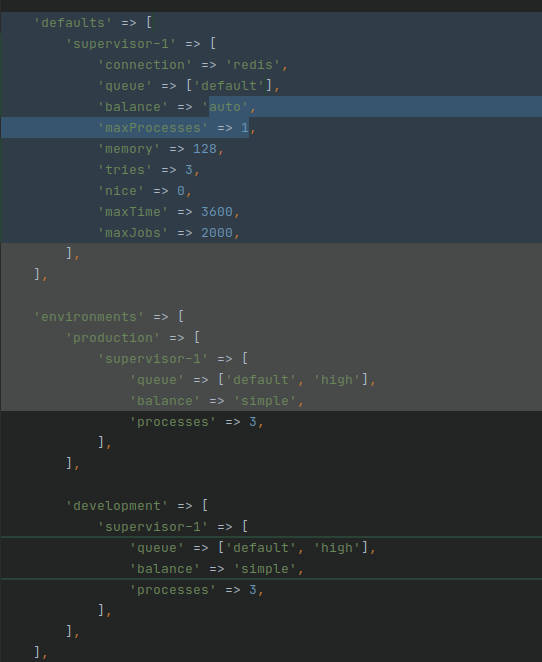This screenshot has width=542, height=662.
Task: Click the 'production' key
Action: (x=113, y=338)
